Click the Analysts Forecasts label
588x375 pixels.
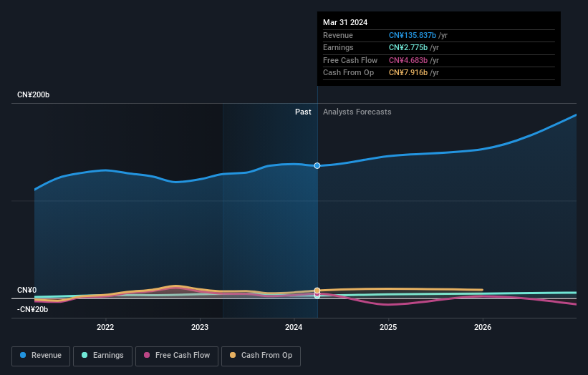(x=357, y=112)
